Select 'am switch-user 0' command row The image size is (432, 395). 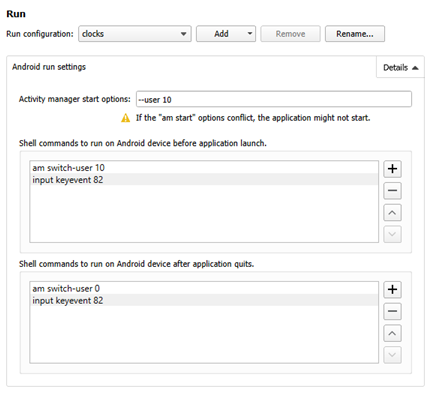click(204, 288)
